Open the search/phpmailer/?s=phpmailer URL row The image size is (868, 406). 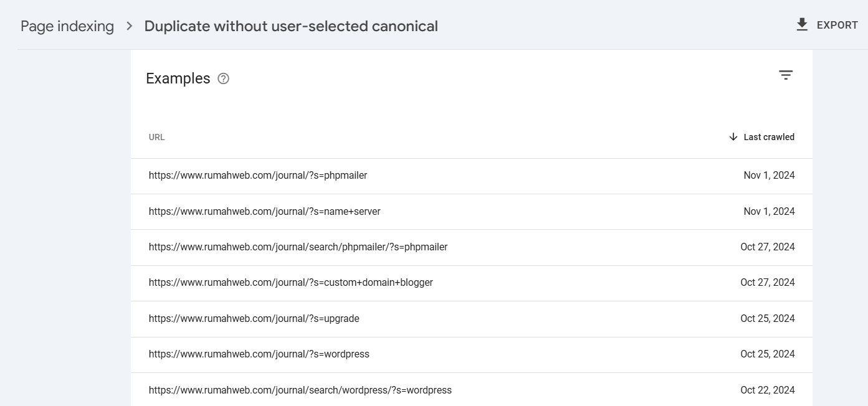click(472, 247)
